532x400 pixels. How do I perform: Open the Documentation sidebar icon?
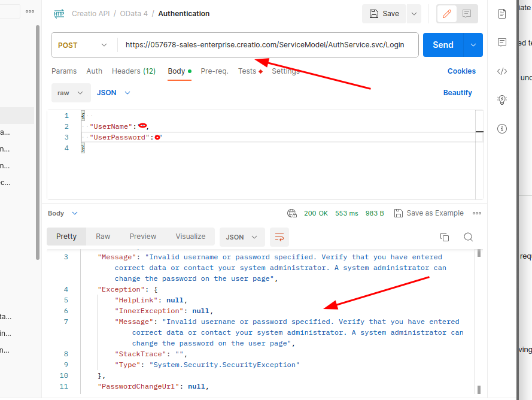[x=502, y=14]
